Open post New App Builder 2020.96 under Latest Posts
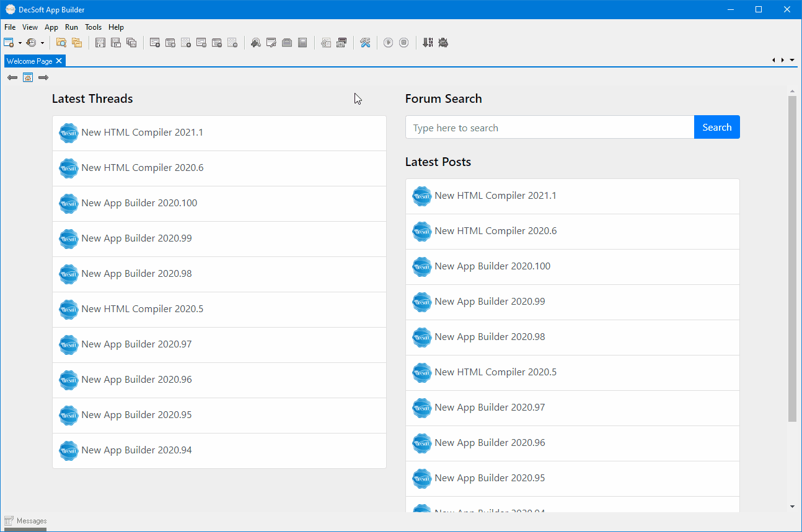 tap(573, 443)
